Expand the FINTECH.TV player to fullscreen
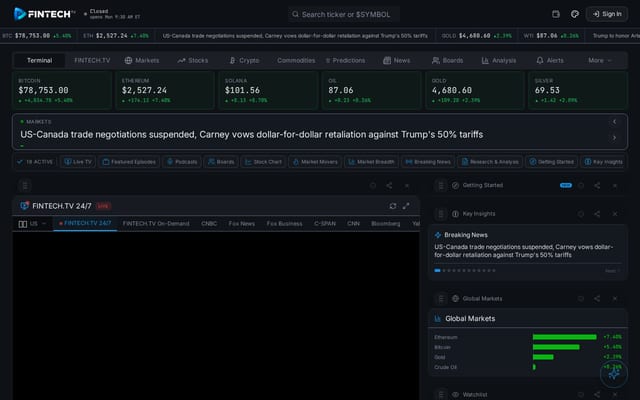640x400 pixels. coord(406,206)
